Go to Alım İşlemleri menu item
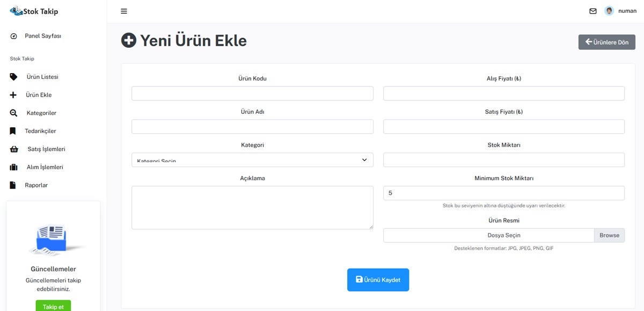Image resolution: width=644 pixels, height=311 pixels. click(45, 167)
